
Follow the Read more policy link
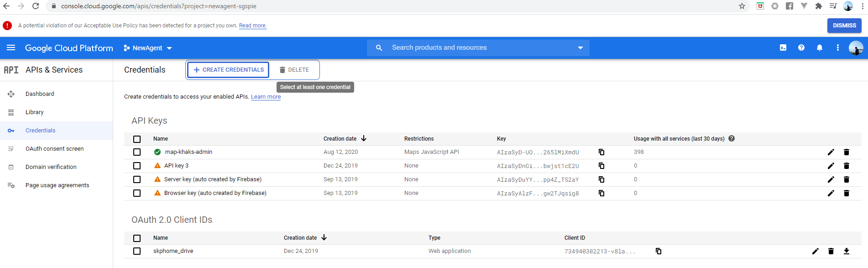pyautogui.click(x=253, y=26)
